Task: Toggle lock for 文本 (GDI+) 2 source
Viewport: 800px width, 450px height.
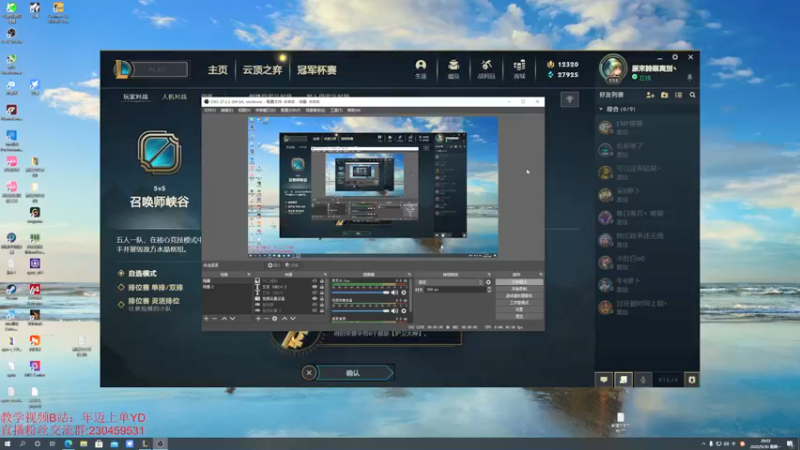Action: [321, 287]
